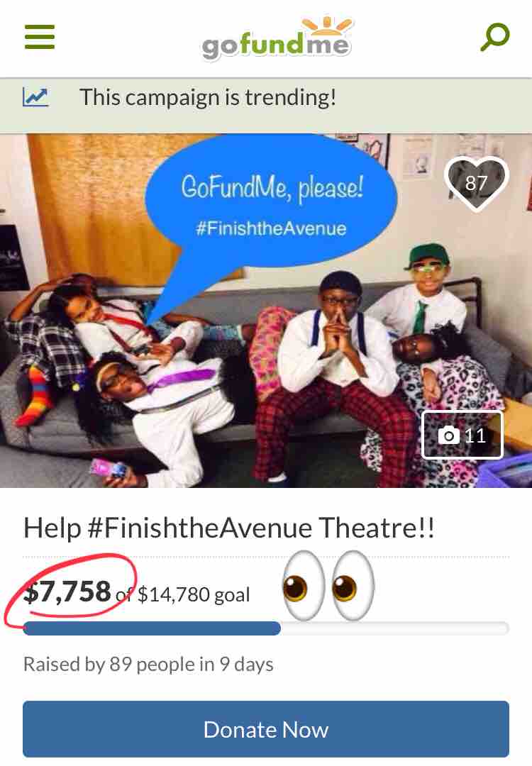
Task: Tap the raised amount $7,758
Action: coord(67,592)
